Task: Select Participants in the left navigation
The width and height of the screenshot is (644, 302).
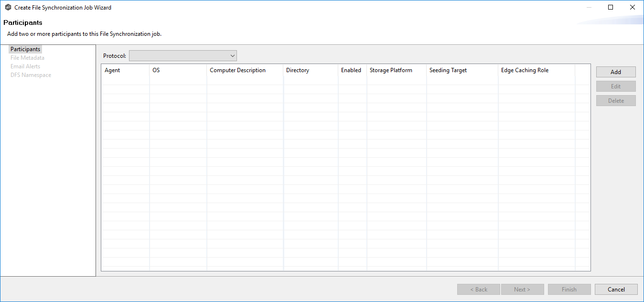Action: [x=25, y=49]
